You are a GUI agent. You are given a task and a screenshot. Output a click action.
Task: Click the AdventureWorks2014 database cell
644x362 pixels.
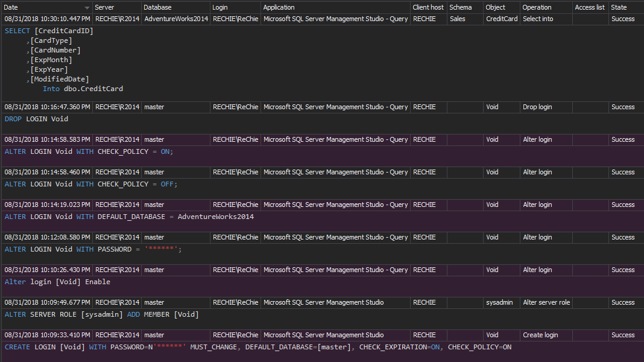175,19
